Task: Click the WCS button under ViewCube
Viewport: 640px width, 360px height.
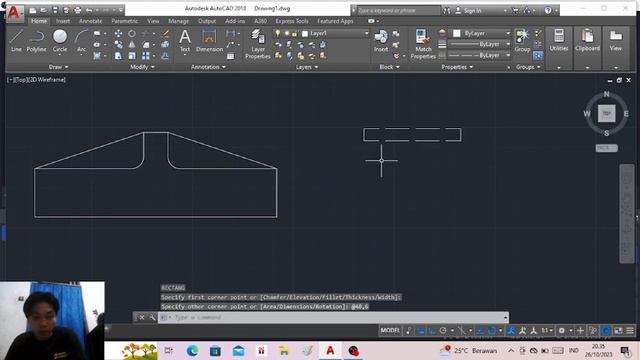Action: (x=607, y=148)
